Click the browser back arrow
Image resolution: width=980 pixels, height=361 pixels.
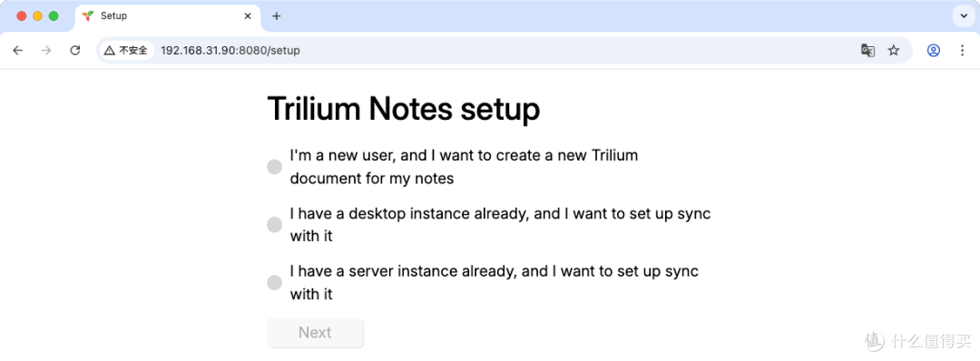coord(17,51)
